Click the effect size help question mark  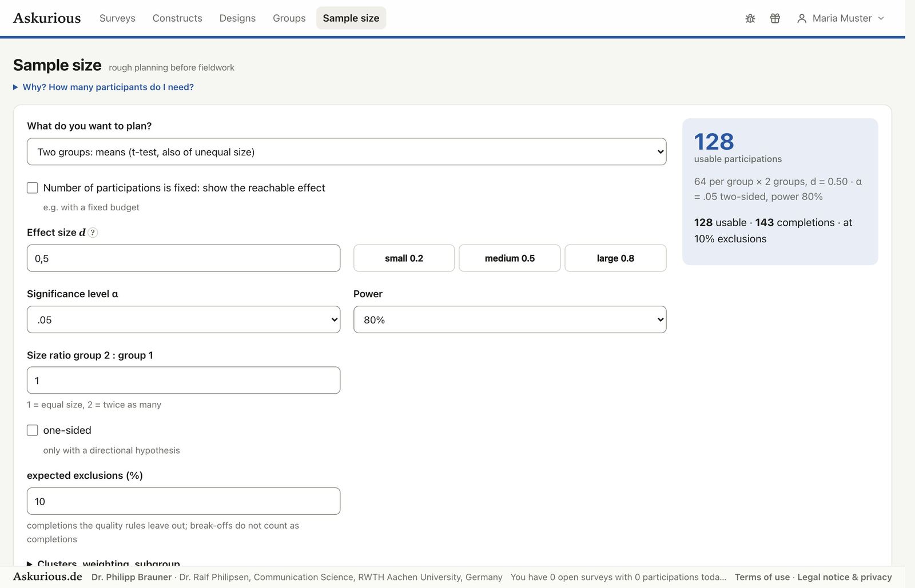93,233
